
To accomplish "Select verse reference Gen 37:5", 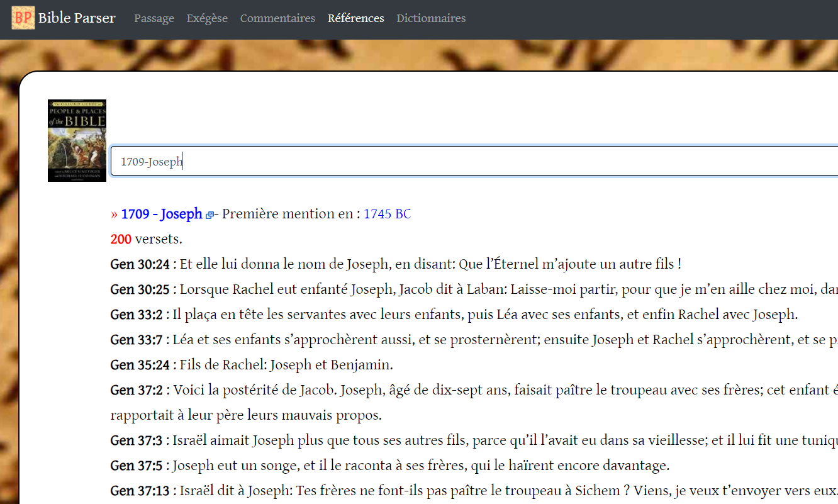I will point(137,466).
